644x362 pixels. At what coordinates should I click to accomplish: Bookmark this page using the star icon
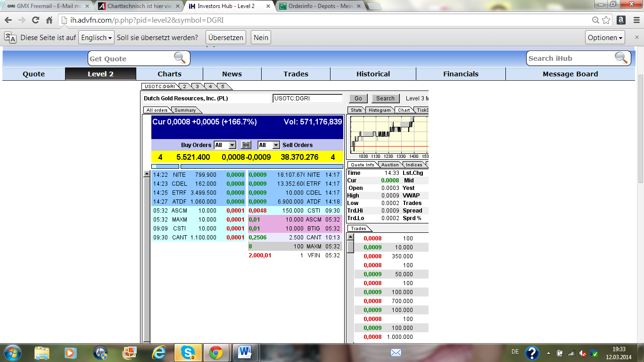pos(606,20)
